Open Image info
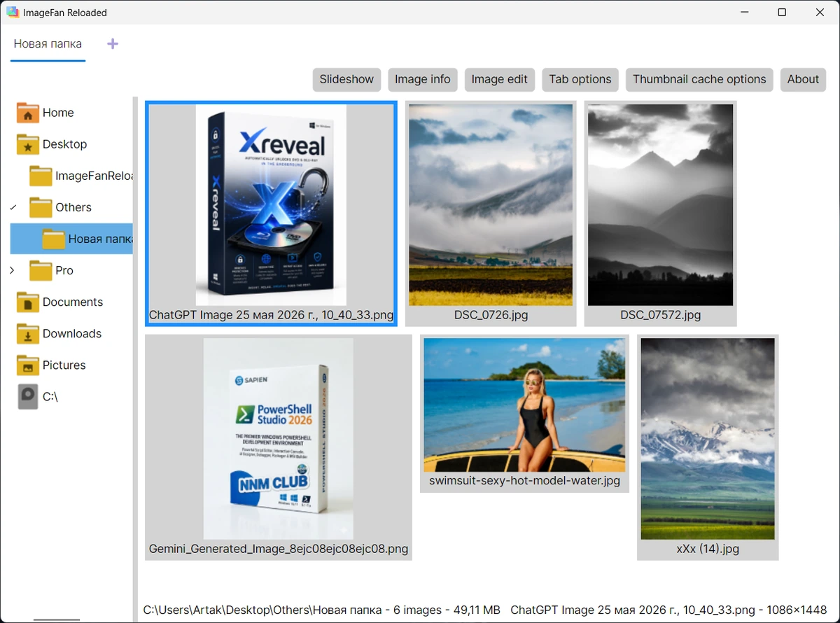This screenshot has height=623, width=840. 423,79
